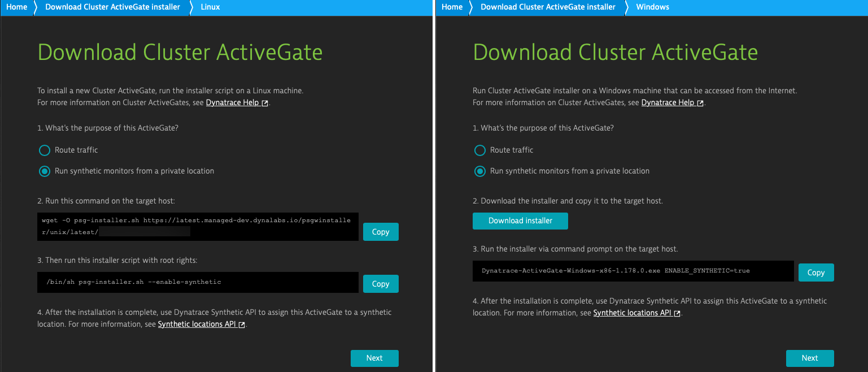Click the Linux breadcrumb item
This screenshot has width=868, height=372.
[211, 7]
